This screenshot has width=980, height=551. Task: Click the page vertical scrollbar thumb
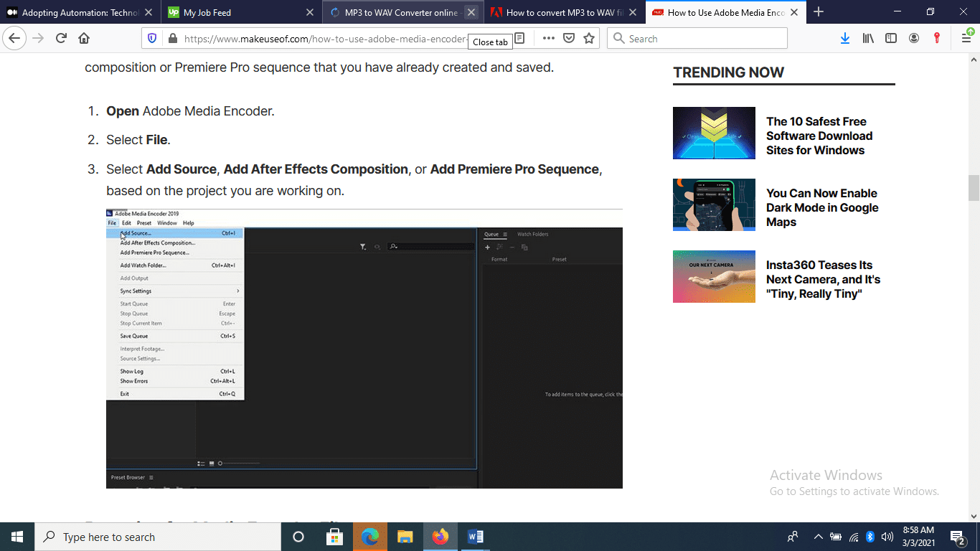point(974,188)
